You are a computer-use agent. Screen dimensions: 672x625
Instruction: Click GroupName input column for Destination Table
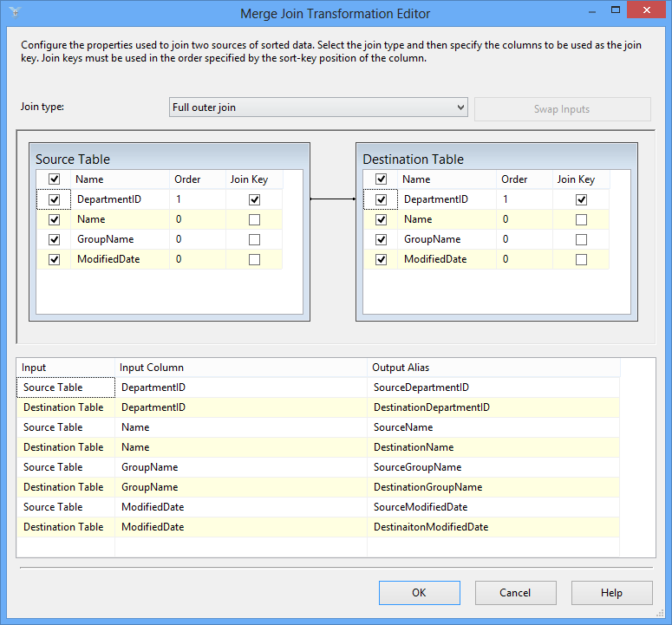[x=240, y=487]
